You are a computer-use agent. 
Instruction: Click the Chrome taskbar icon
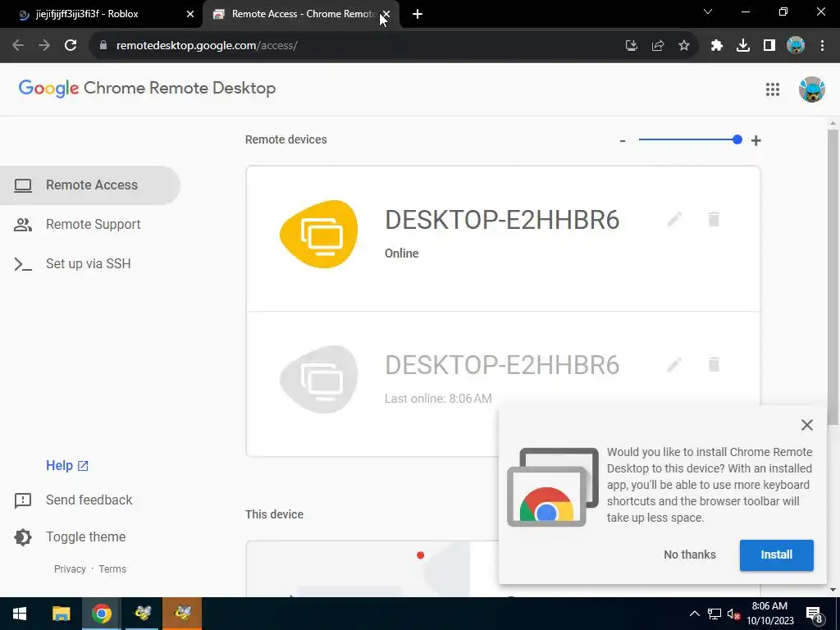[x=101, y=614]
